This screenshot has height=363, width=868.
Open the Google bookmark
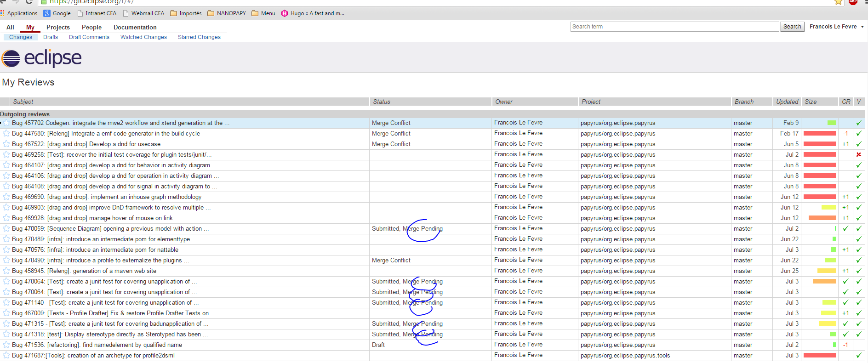coord(57,13)
